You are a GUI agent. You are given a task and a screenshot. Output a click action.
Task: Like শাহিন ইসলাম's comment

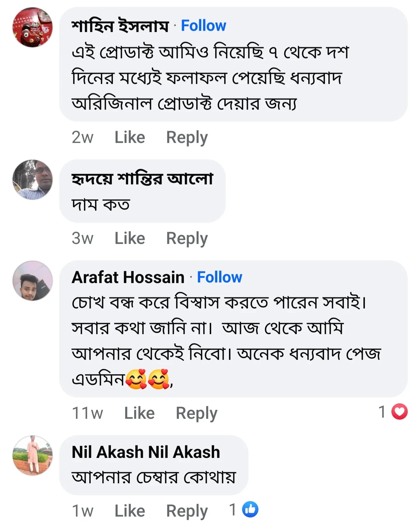click(129, 137)
